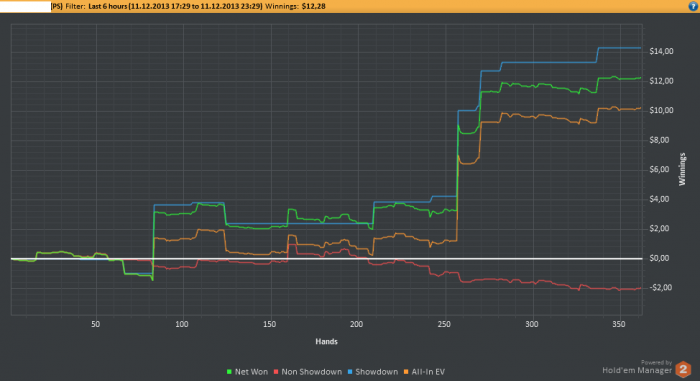The width and height of the screenshot is (700, 381).
Task: Click the Hands axis title
Action: 326,341
